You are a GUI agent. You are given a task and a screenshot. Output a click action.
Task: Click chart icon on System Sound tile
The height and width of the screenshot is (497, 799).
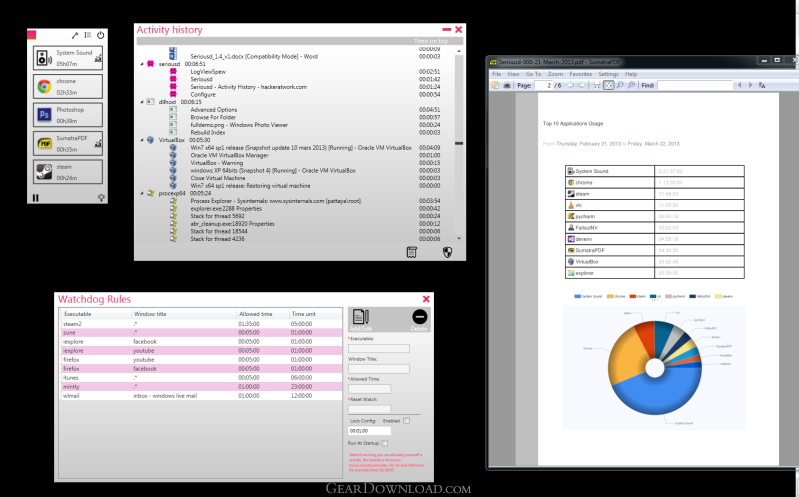click(98, 59)
